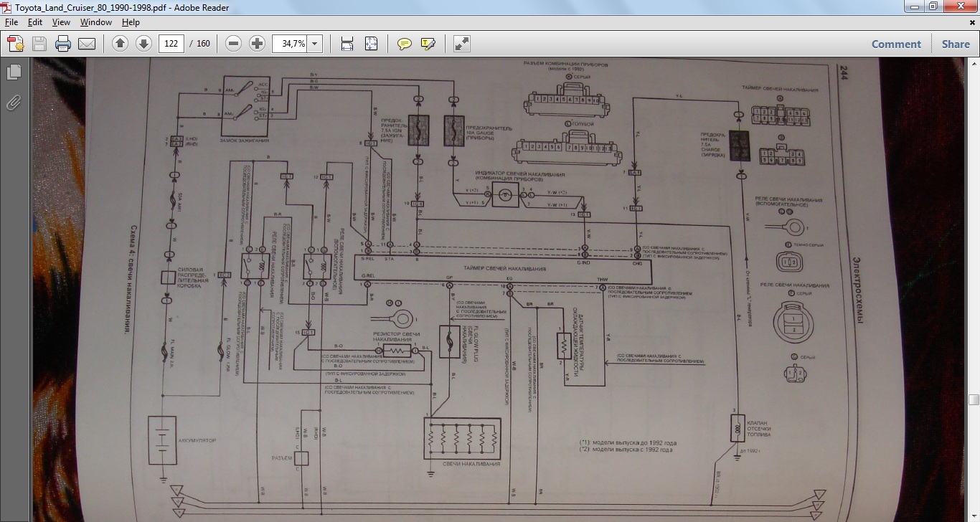Open the attachments paperclip panel
The width and height of the screenshot is (980, 522).
(x=13, y=103)
